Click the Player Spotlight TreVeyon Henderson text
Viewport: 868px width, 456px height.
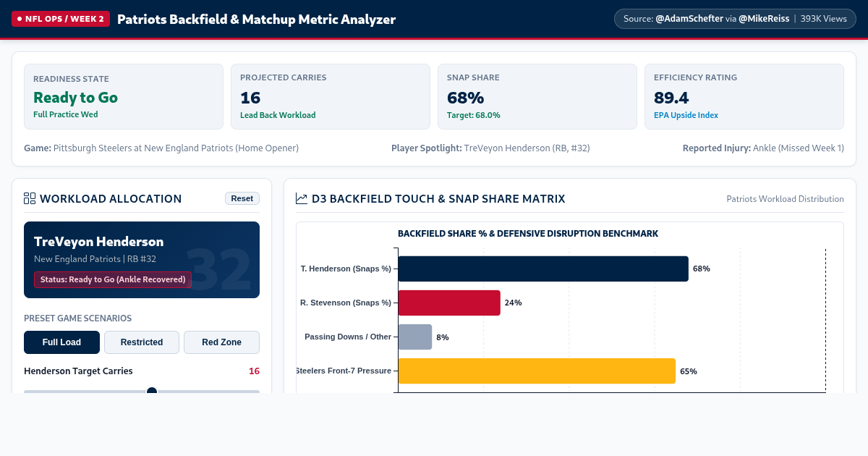coord(490,148)
